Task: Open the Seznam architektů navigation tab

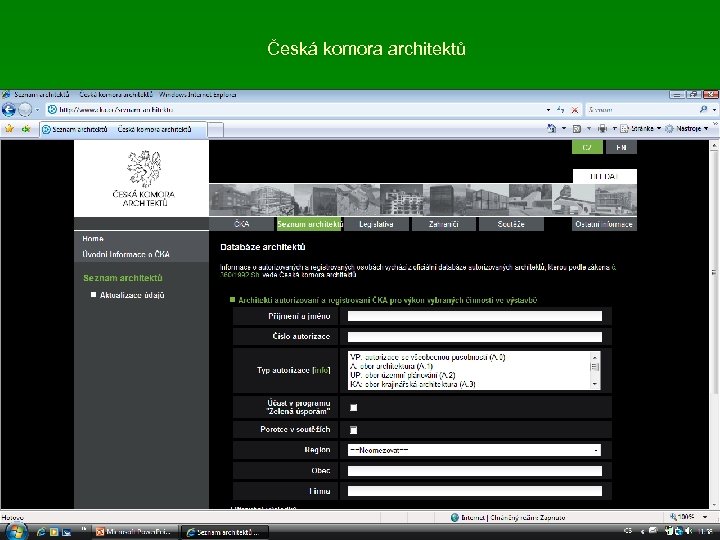Action: [x=309, y=224]
